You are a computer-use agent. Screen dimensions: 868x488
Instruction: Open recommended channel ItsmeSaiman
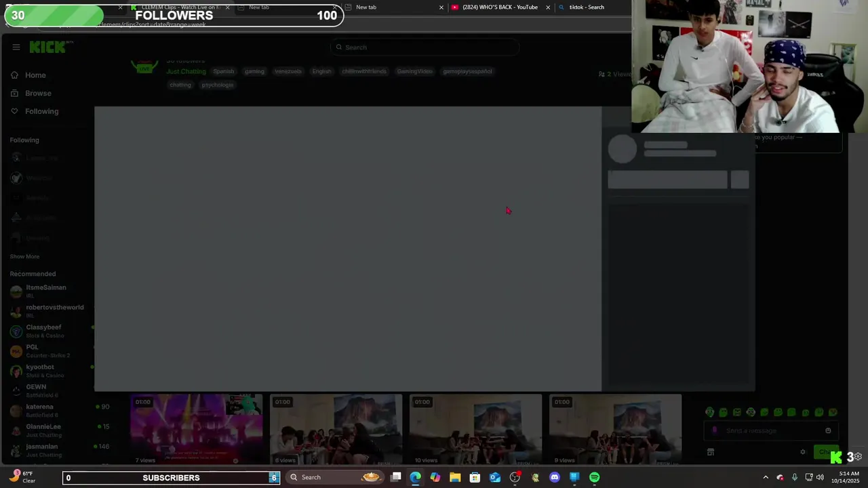click(x=46, y=291)
